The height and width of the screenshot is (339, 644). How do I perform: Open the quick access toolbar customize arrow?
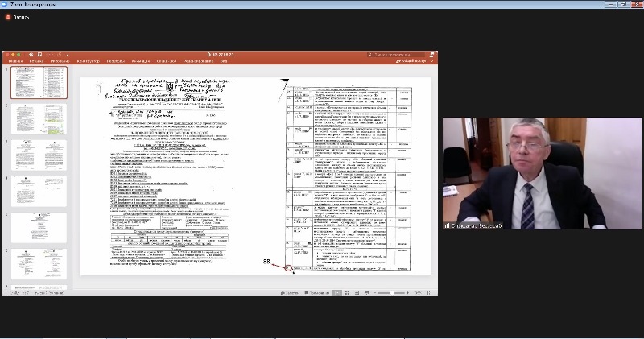68,55
